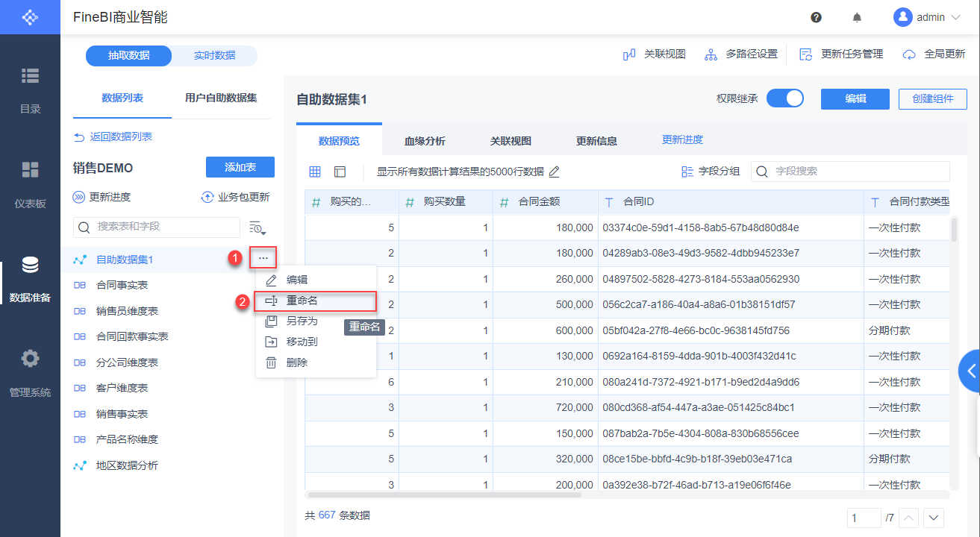Choose 另存为 from the context menu

point(316,321)
